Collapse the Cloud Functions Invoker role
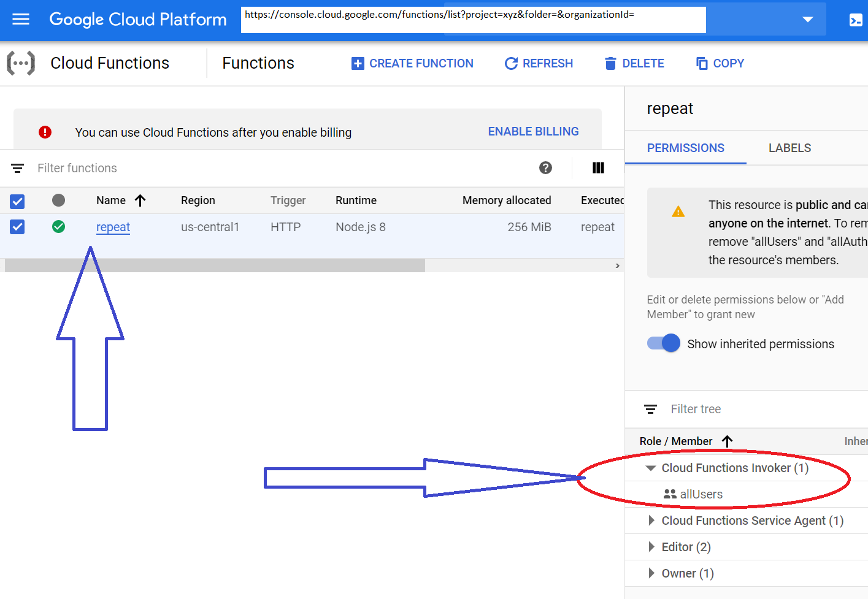 [x=651, y=468]
